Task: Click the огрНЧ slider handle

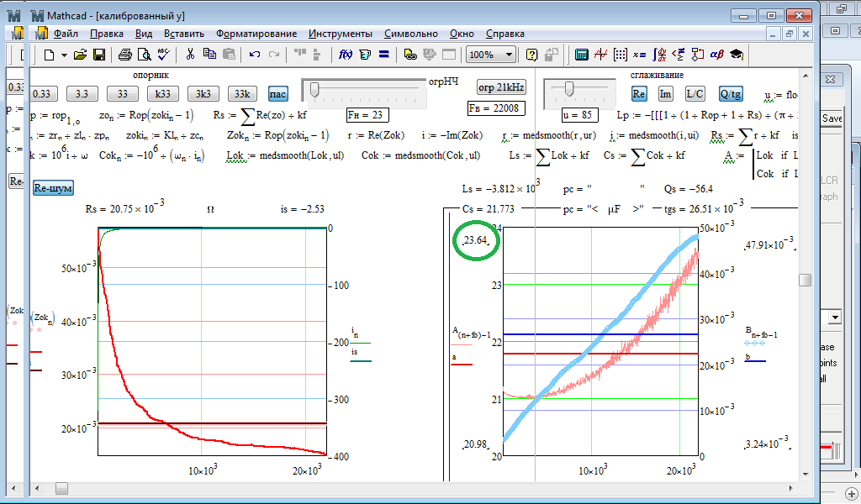Action: click(314, 88)
